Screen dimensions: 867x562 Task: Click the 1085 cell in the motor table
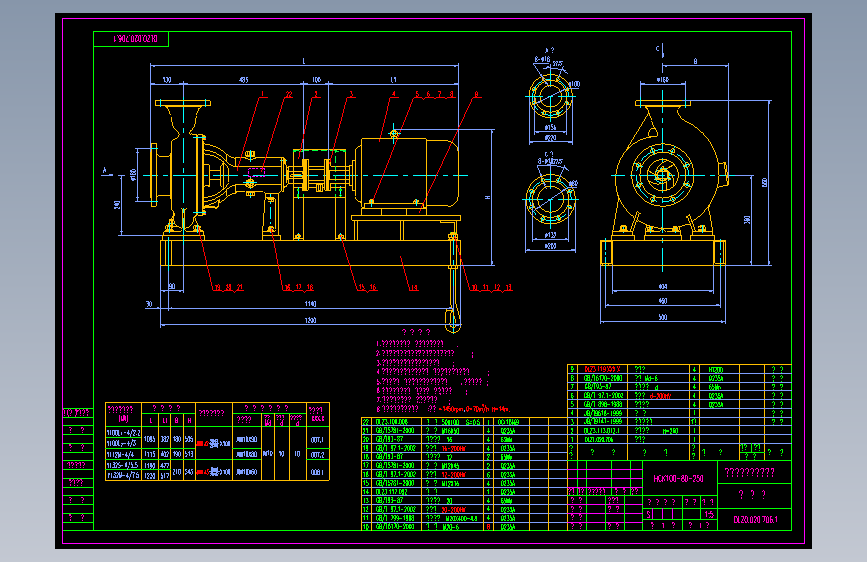pos(149,439)
